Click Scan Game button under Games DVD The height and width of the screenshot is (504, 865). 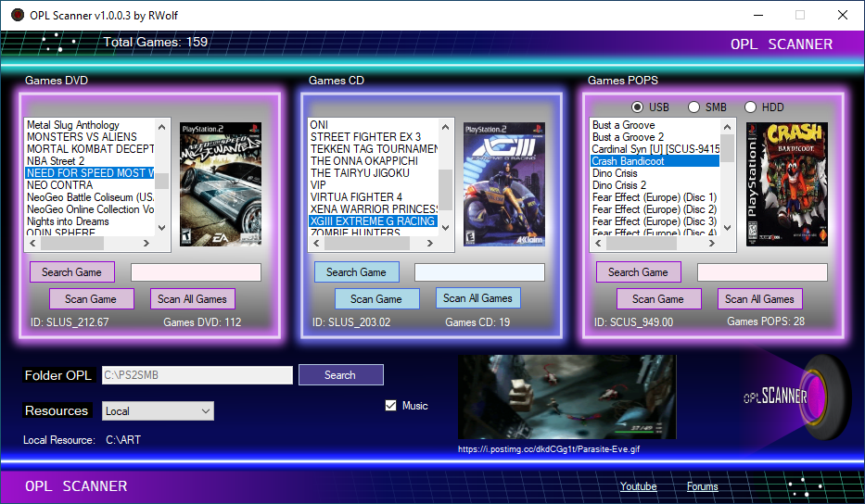[92, 299]
